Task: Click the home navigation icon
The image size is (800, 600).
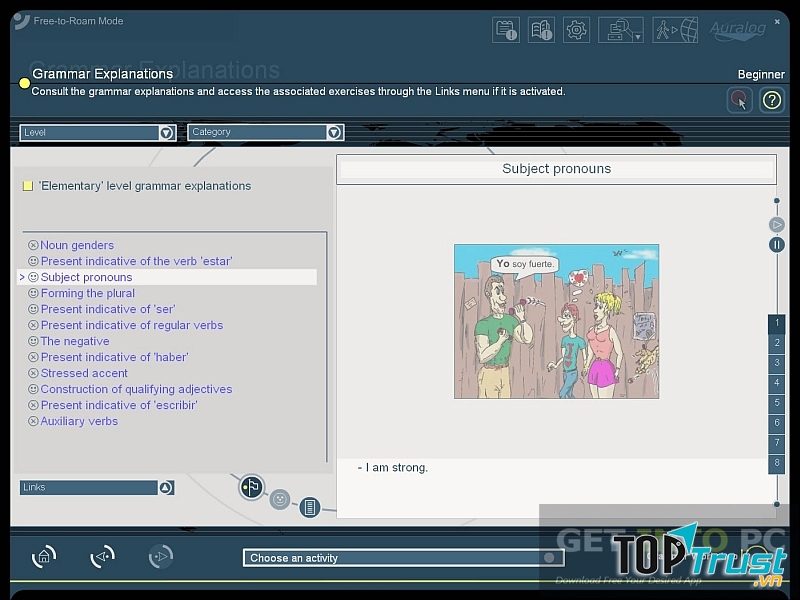Action: (44, 557)
